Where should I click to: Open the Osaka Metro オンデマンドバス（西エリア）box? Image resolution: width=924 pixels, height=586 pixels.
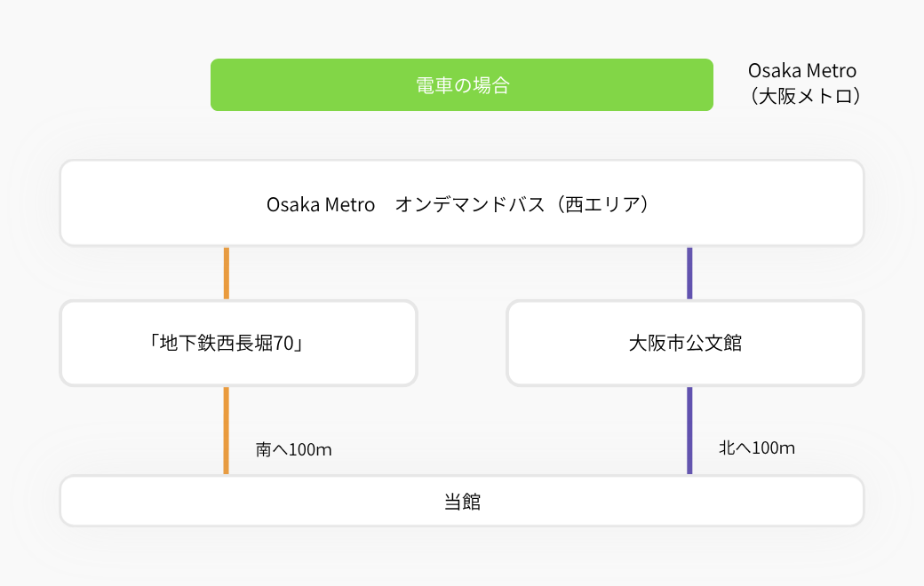coord(461,203)
